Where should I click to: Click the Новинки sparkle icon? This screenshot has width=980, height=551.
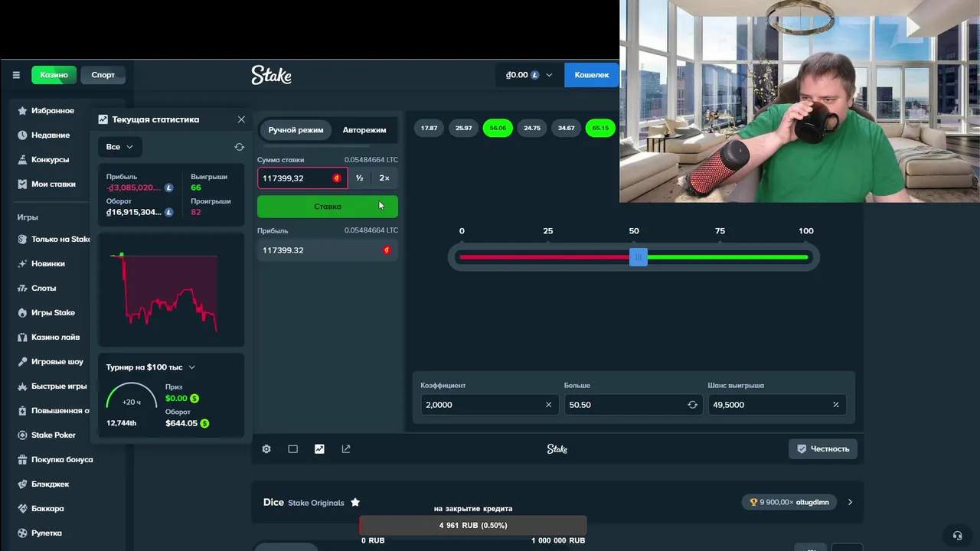[23, 264]
